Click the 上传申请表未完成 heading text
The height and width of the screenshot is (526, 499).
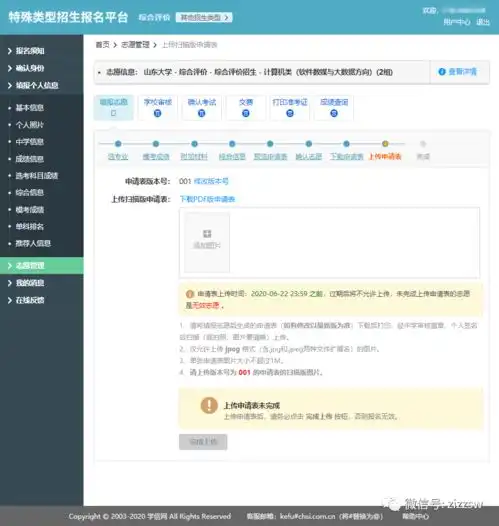tap(252, 406)
